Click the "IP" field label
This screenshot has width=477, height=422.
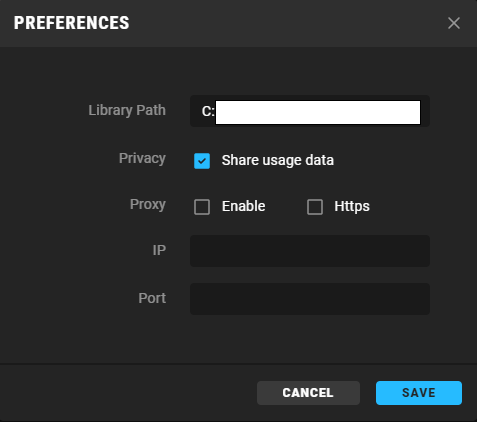point(159,250)
